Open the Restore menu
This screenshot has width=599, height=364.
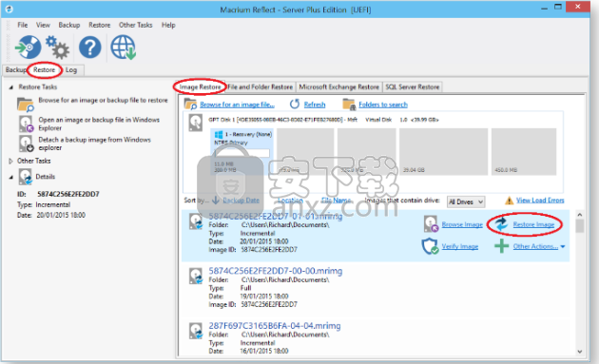[x=99, y=25]
